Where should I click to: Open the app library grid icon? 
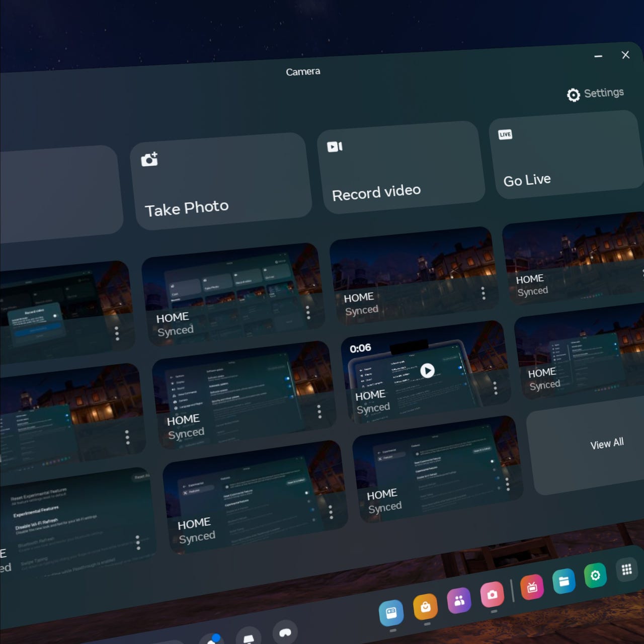(626, 570)
